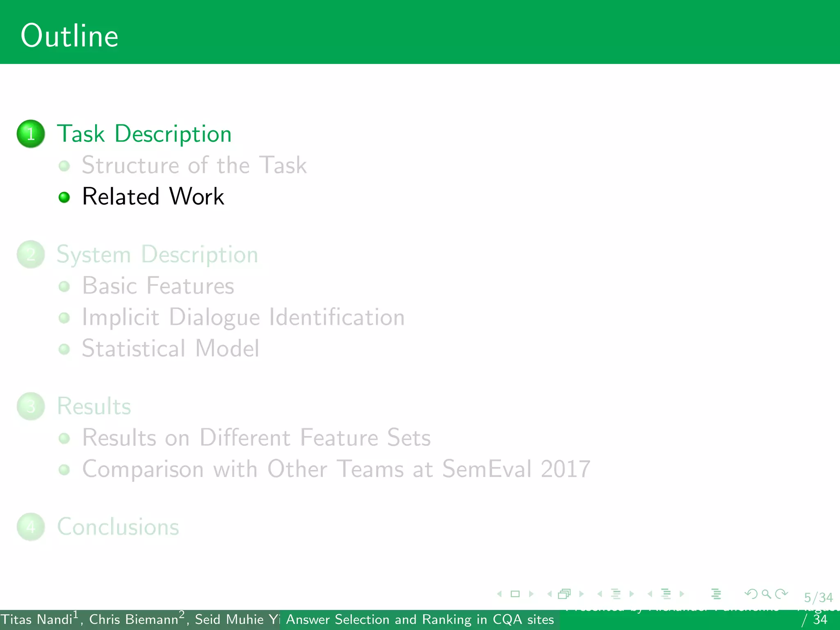Go to next slide arrow
The image size is (840, 630).
click(531, 594)
